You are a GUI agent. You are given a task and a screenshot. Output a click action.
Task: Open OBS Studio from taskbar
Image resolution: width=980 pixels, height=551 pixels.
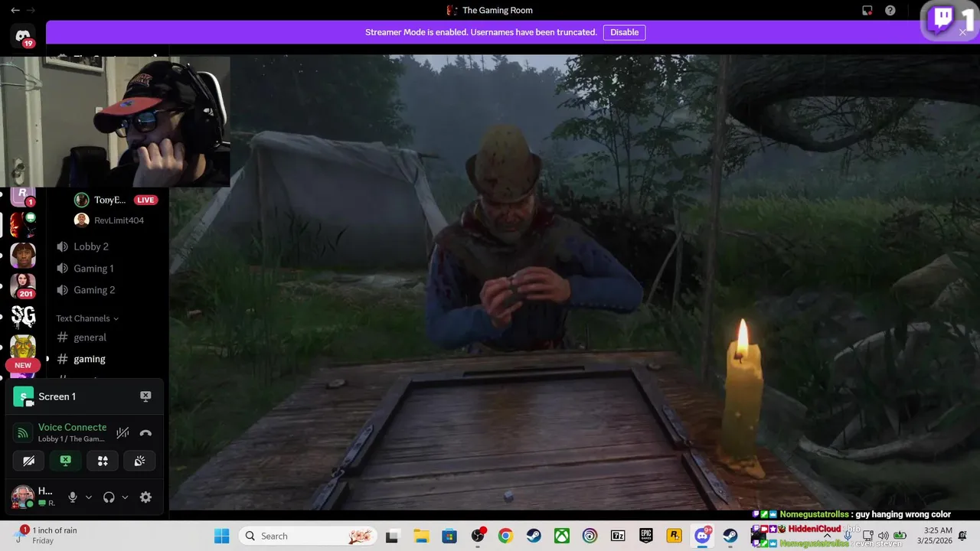[x=478, y=536]
